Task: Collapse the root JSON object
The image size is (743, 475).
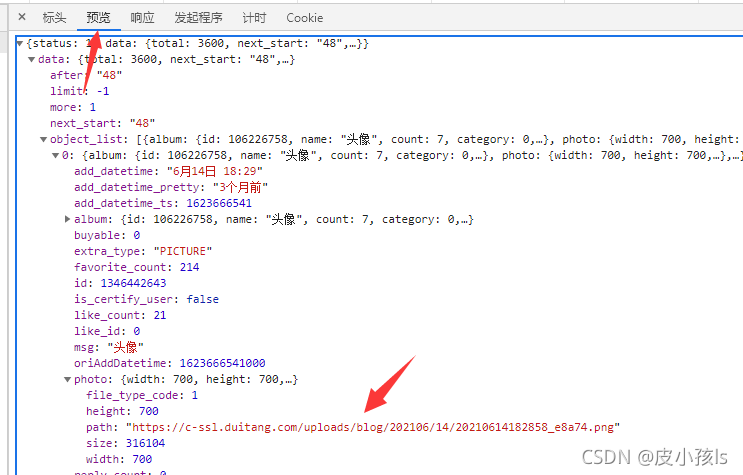Action: point(20,44)
